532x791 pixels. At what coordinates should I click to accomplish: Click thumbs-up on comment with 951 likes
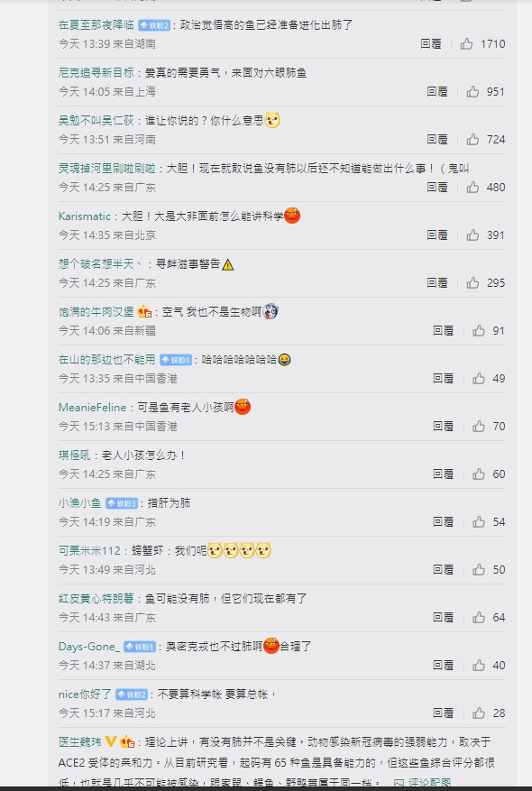[472, 91]
